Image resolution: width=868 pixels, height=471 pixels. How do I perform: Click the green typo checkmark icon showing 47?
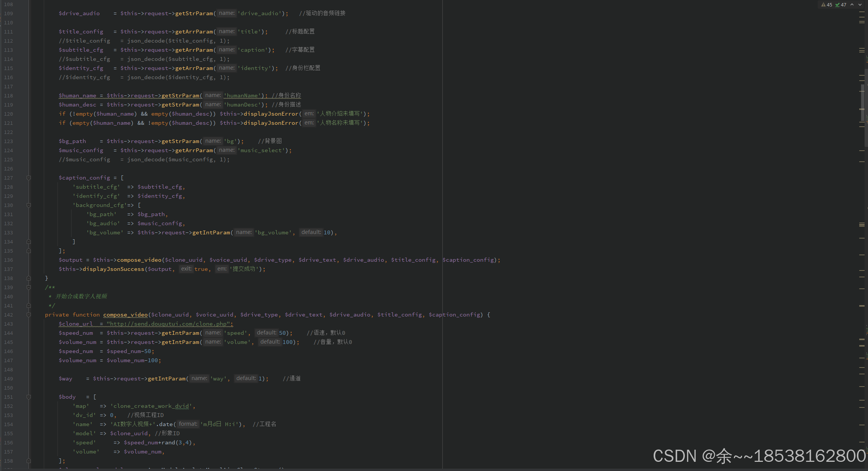coord(838,5)
